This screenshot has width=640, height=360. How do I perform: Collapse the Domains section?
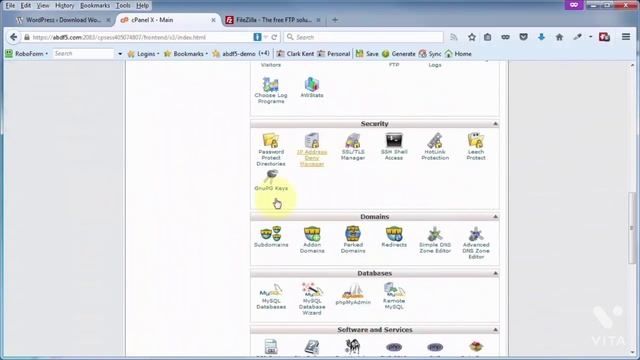pos(495,217)
